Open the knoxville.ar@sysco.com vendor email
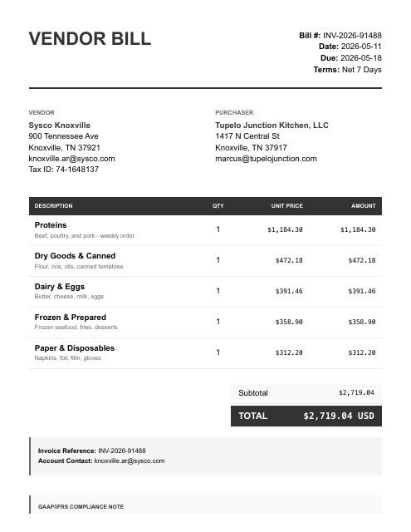The width and height of the screenshot is (411, 532). (72, 159)
